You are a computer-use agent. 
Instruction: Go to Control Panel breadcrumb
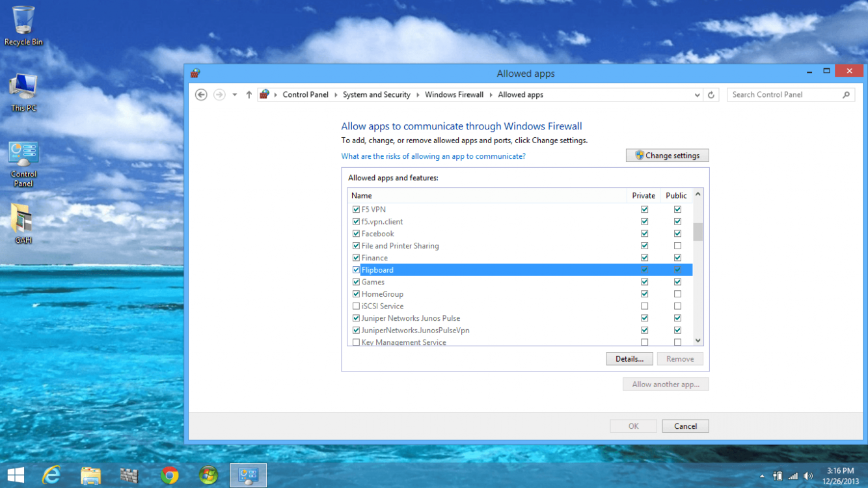point(305,95)
